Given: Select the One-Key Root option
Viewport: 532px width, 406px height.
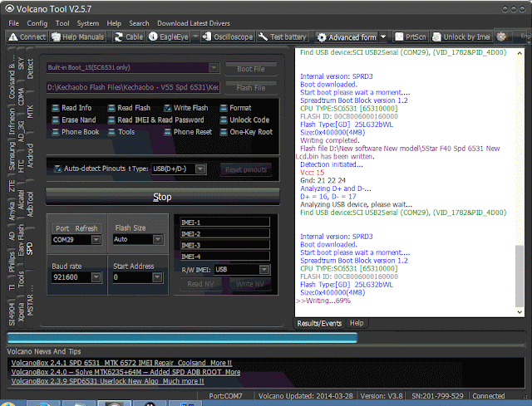Looking at the screenshot, I should point(246,132).
